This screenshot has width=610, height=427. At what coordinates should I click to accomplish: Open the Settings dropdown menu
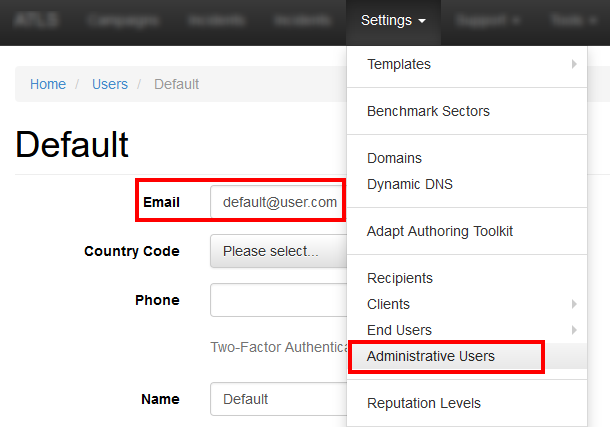click(x=393, y=20)
